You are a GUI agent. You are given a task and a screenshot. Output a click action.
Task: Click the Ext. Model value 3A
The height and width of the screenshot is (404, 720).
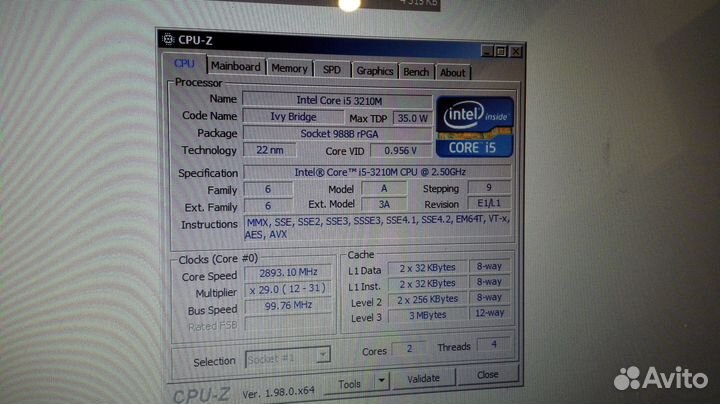384,204
